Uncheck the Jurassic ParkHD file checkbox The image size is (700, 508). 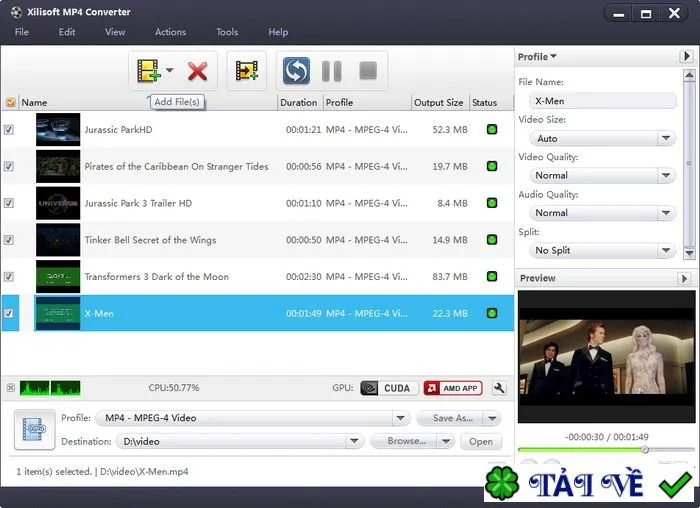[9, 129]
